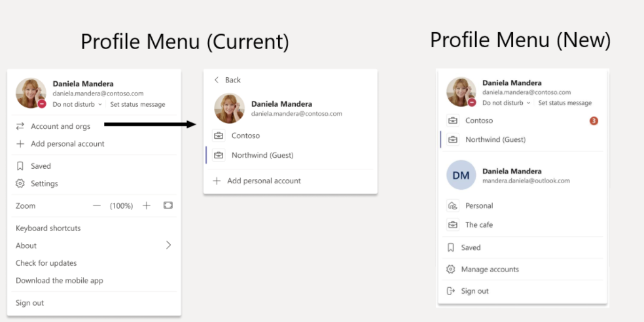Open Do not disturb dropdown in new profile menu
Image resolution: width=644 pixels, height=322 pixels.
coord(507,103)
